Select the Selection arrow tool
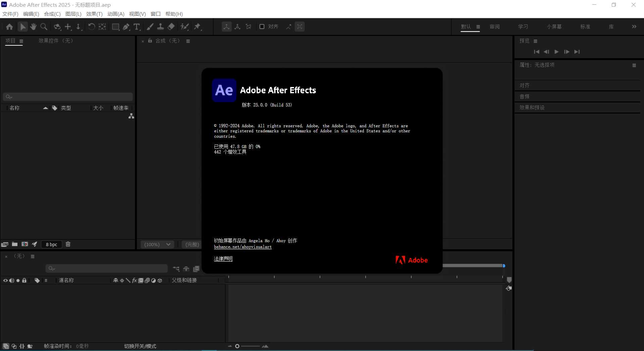This screenshot has height=351, width=644. pyautogui.click(x=22, y=27)
